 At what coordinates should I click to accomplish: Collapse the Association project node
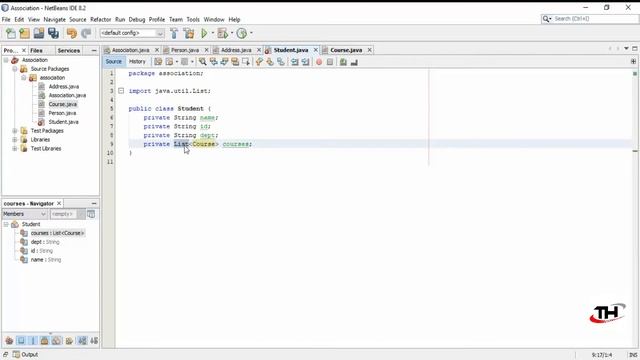pos(6,60)
